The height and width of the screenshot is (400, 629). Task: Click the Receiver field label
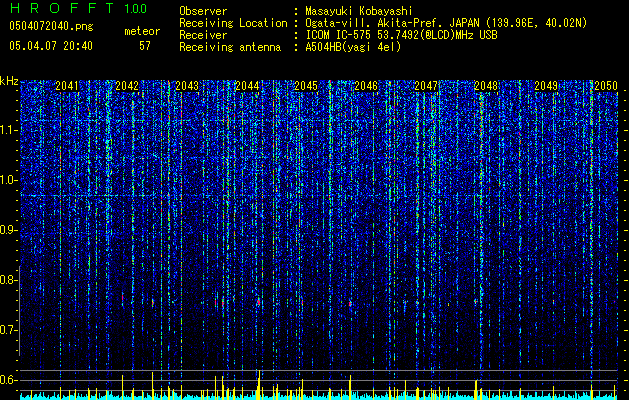(203, 35)
